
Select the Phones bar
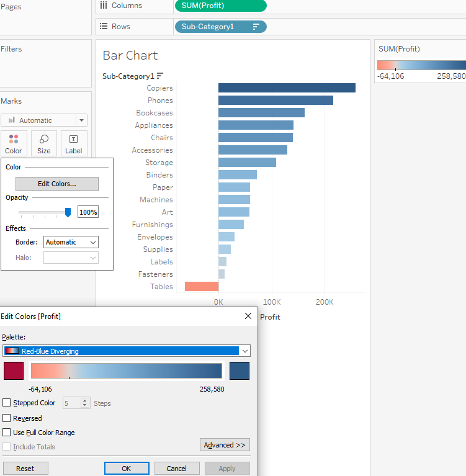pos(276,100)
